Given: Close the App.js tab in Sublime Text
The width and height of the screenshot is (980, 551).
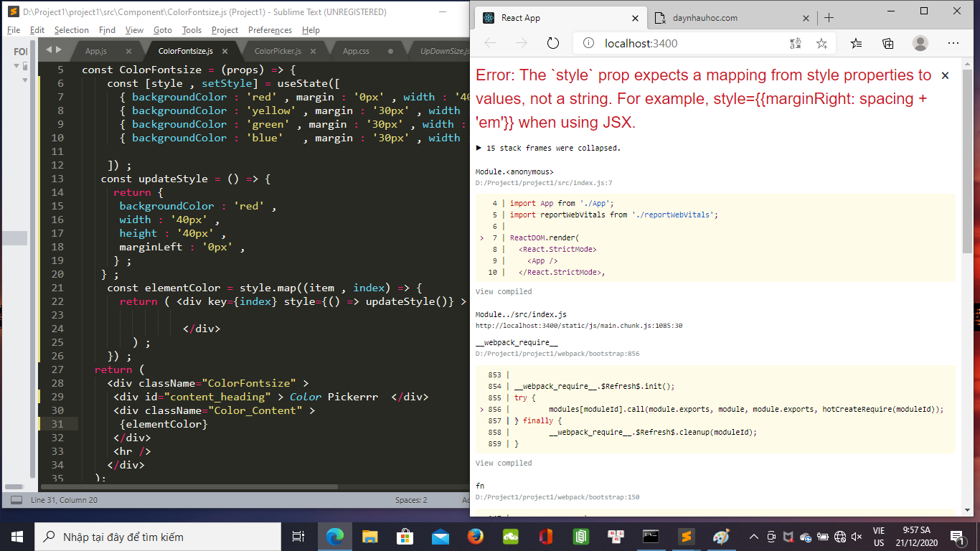Looking at the screenshot, I should [x=128, y=51].
